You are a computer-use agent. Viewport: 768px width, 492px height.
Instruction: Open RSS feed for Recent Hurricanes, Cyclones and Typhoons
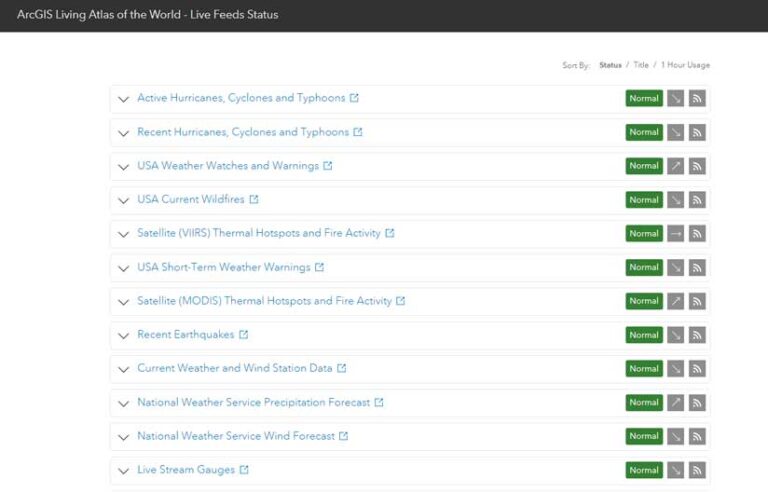point(697,132)
